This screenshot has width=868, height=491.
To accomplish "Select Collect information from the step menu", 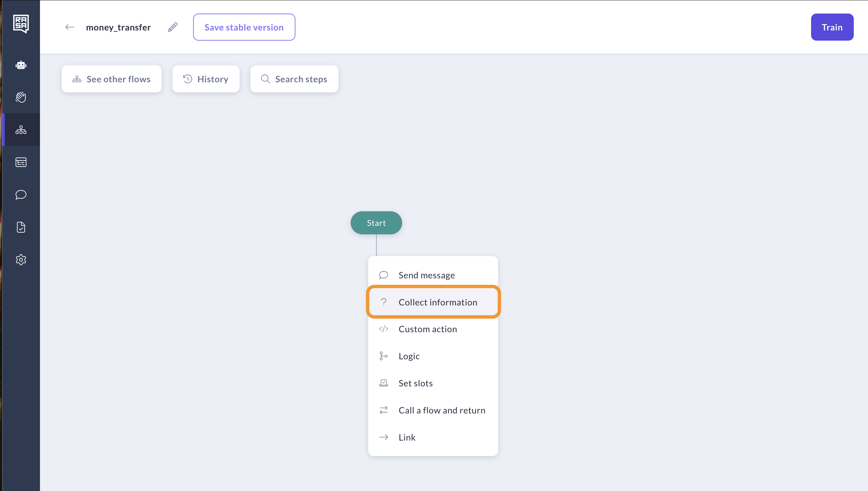I will click(x=438, y=302).
